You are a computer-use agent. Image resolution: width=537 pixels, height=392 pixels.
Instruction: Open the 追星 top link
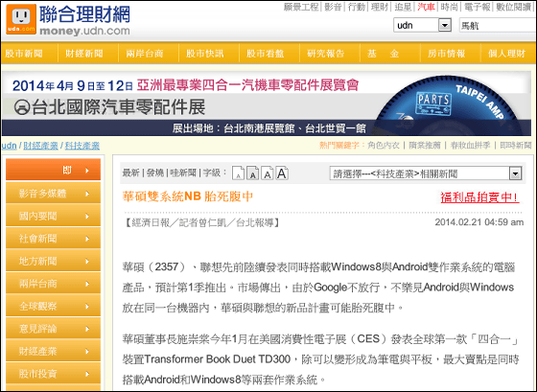[x=403, y=7]
